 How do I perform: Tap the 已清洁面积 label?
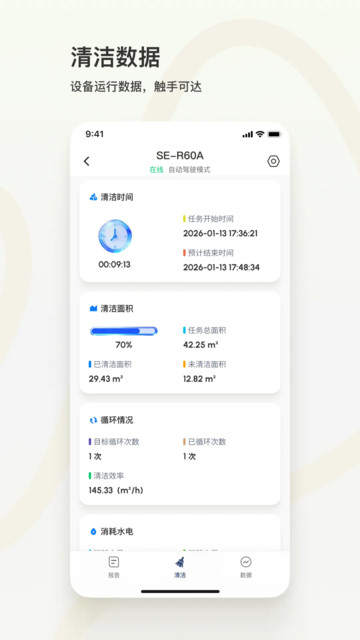coord(113,364)
